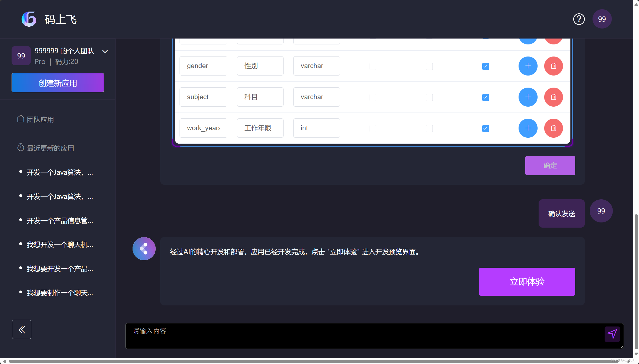Click the send message paper plane icon
Screen dimensions: 639x364
612,334
